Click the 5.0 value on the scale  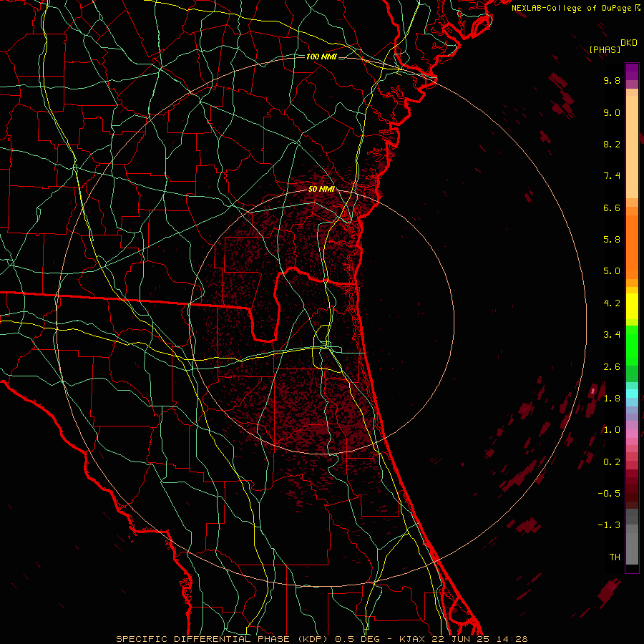click(612, 271)
